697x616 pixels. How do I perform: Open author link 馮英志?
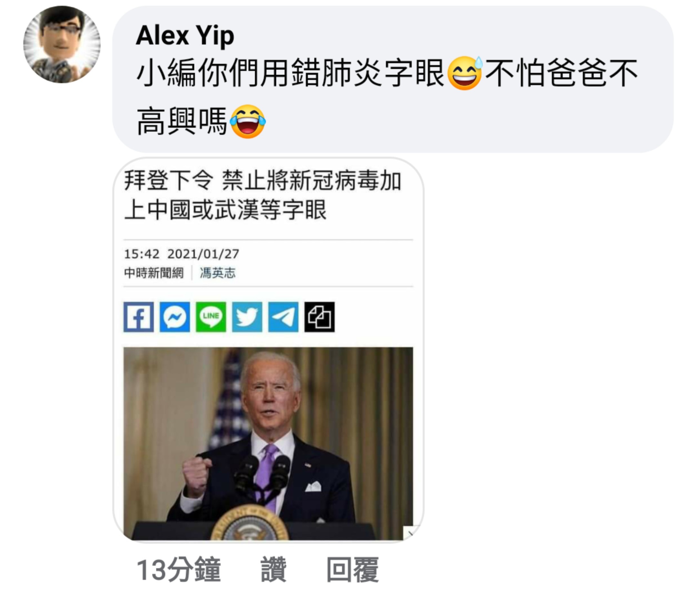217,273
